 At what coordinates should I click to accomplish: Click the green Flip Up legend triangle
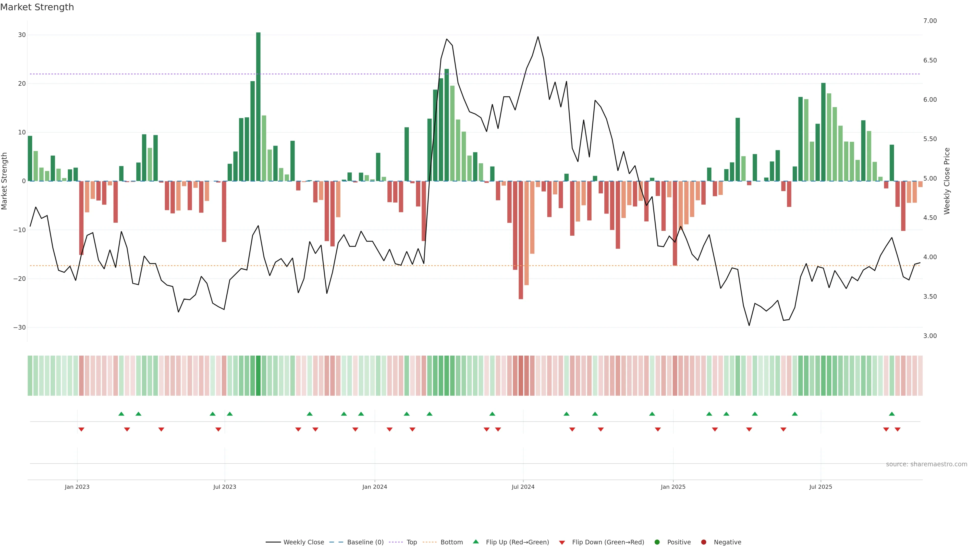coord(475,542)
